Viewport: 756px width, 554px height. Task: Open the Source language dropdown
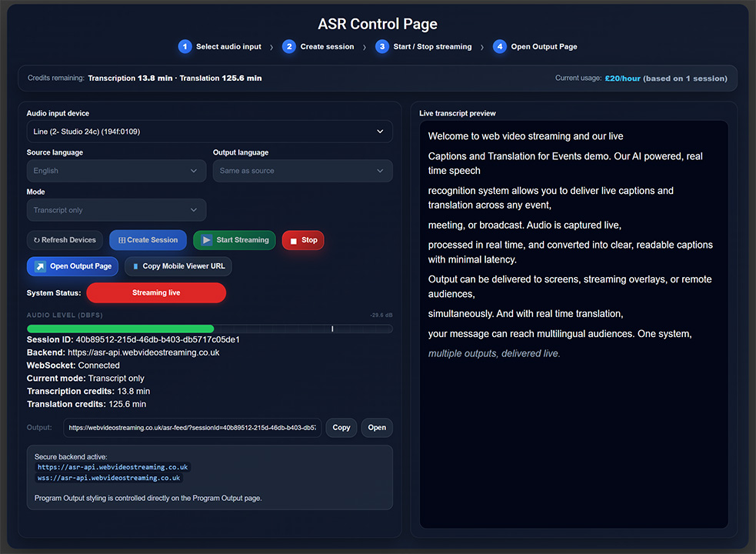click(x=116, y=171)
